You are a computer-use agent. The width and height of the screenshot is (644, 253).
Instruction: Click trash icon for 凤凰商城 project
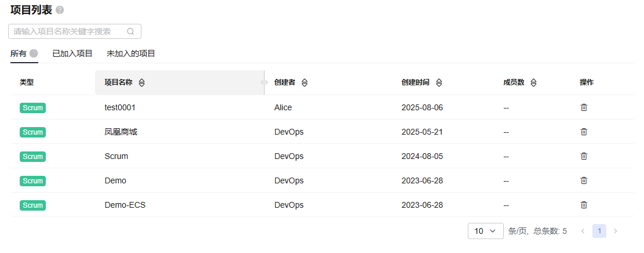point(584,132)
